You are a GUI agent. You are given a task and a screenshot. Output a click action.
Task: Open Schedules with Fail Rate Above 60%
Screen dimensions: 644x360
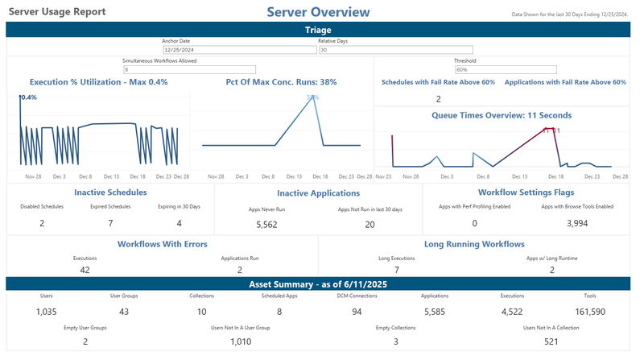click(438, 82)
